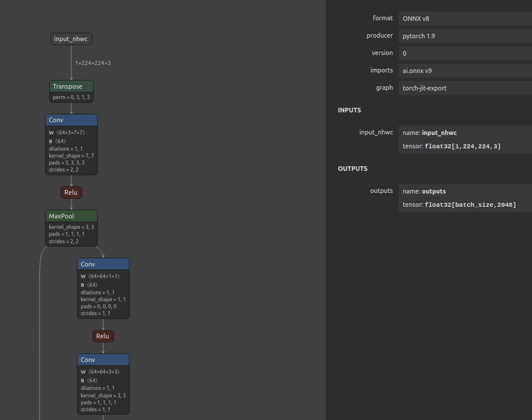This screenshot has width=532, height=420.
Task: Select the MaxPool node header
Action: tap(71, 216)
